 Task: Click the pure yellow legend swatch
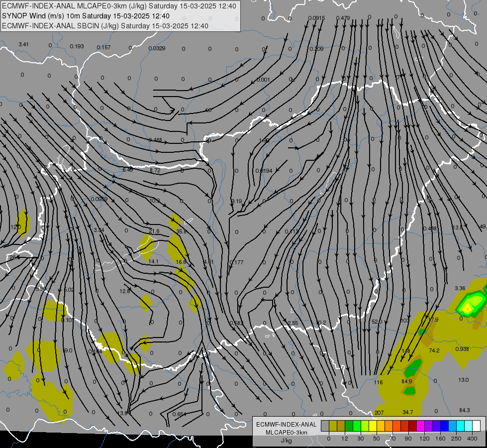coord(373,426)
